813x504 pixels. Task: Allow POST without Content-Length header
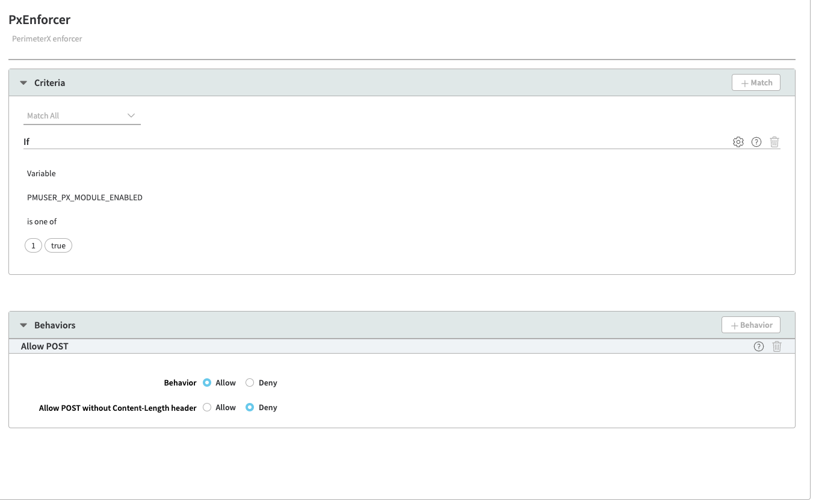[208, 407]
